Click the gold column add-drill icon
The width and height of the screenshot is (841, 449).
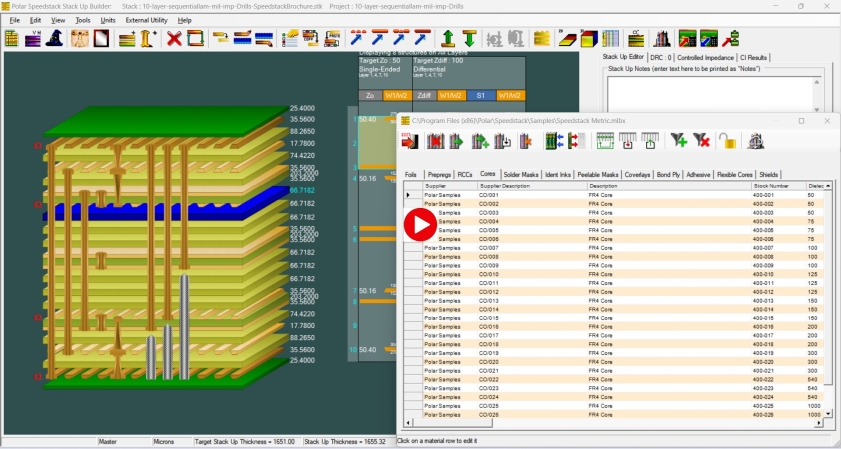[x=148, y=38]
